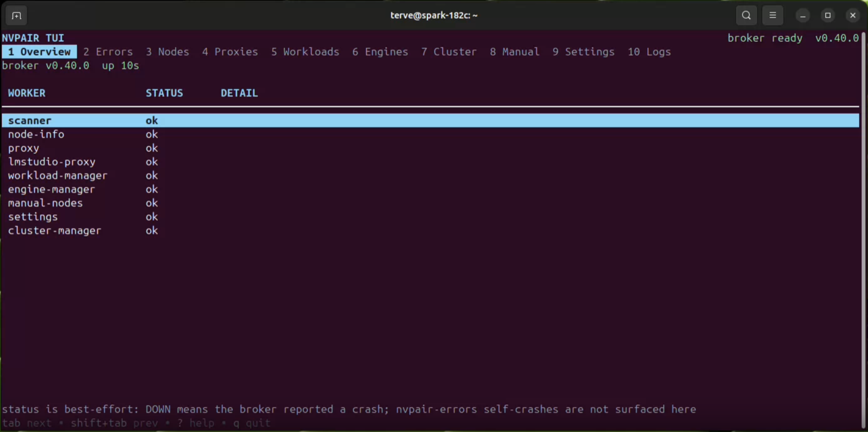
Task: Close the terminal window
Action: pyautogui.click(x=853, y=16)
